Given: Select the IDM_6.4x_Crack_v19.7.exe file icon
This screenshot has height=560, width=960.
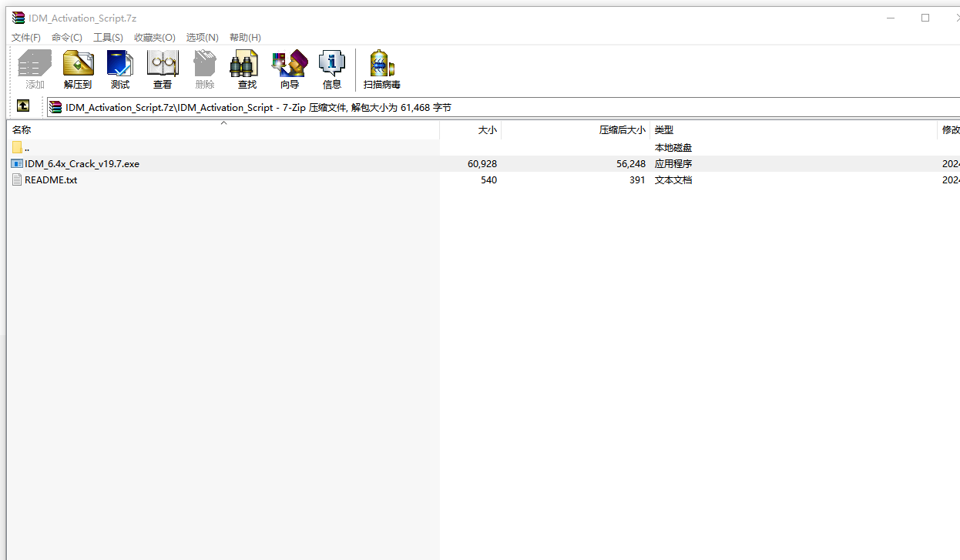Looking at the screenshot, I should tap(18, 163).
